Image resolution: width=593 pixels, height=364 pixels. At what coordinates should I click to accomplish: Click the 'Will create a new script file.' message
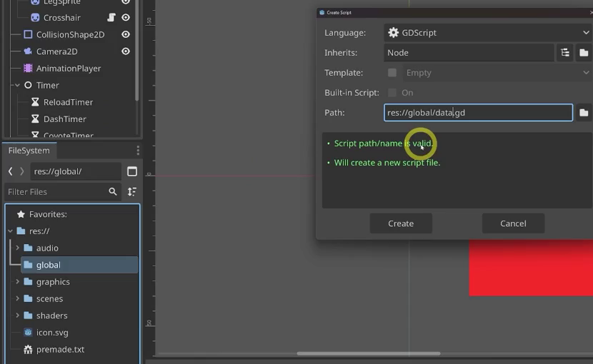tap(387, 163)
